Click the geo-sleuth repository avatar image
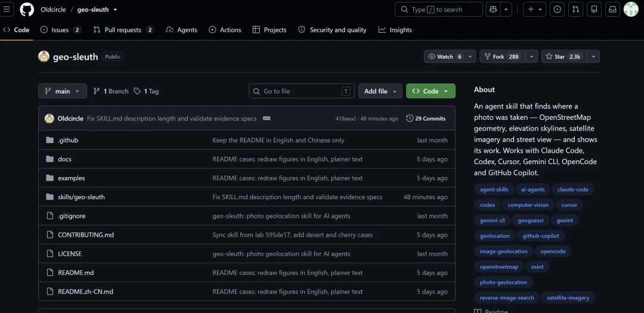Screen dimensions: 644x313 click(x=44, y=57)
